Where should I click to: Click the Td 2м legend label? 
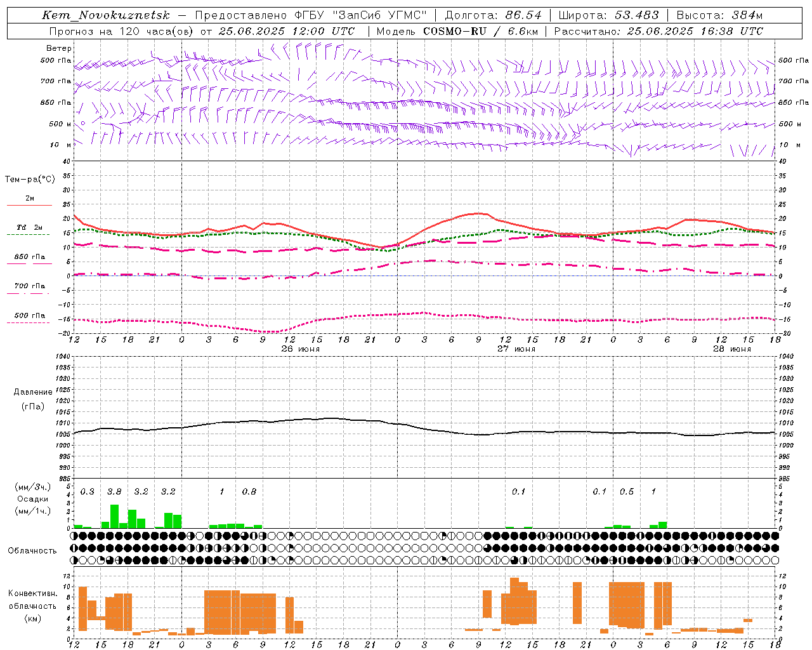pos(30,227)
